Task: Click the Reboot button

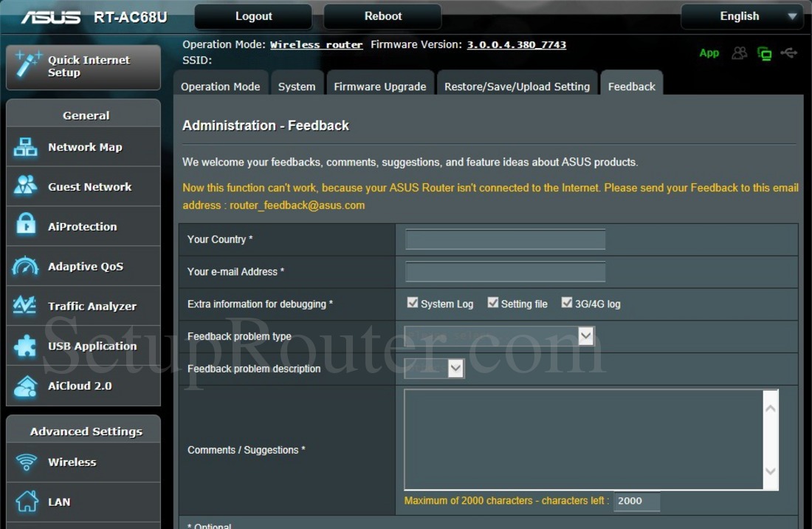Action: point(382,16)
